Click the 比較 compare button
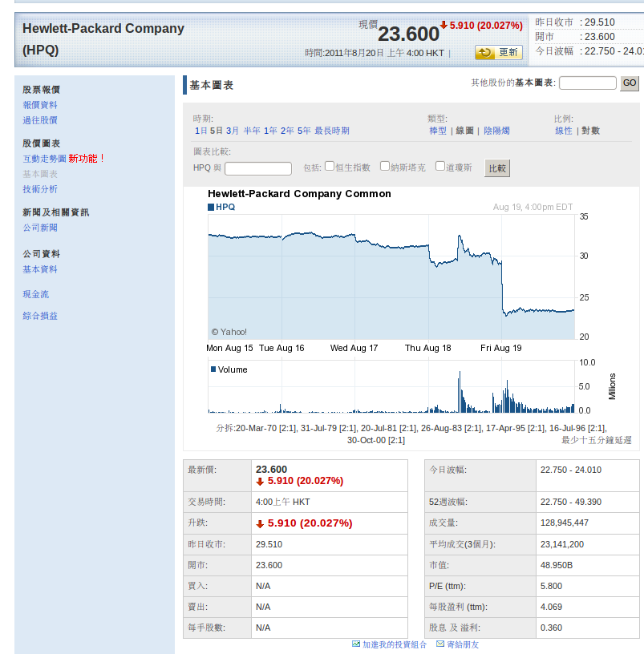Image resolution: width=644 pixels, height=654 pixels. pyautogui.click(x=497, y=168)
